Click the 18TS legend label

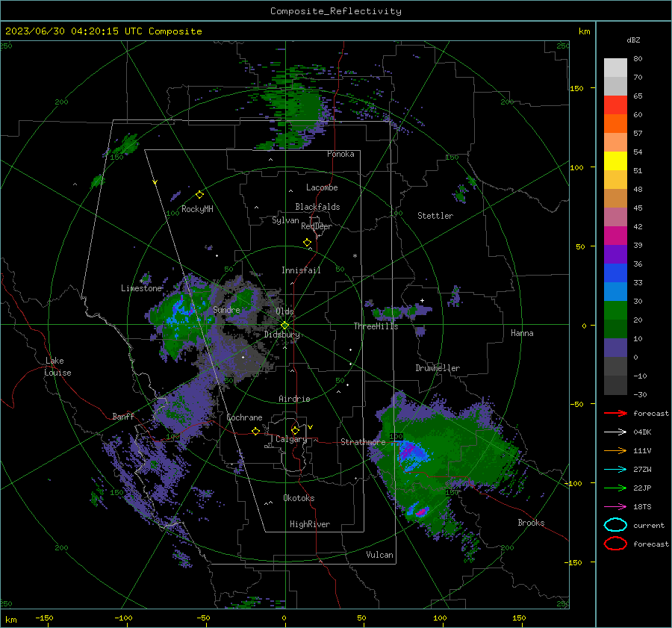[642, 507]
